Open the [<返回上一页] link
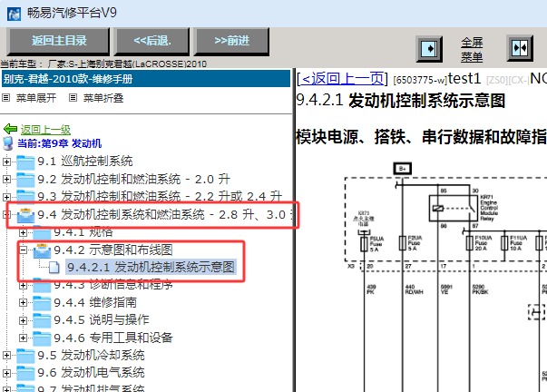This screenshot has height=392, width=547. (342, 79)
